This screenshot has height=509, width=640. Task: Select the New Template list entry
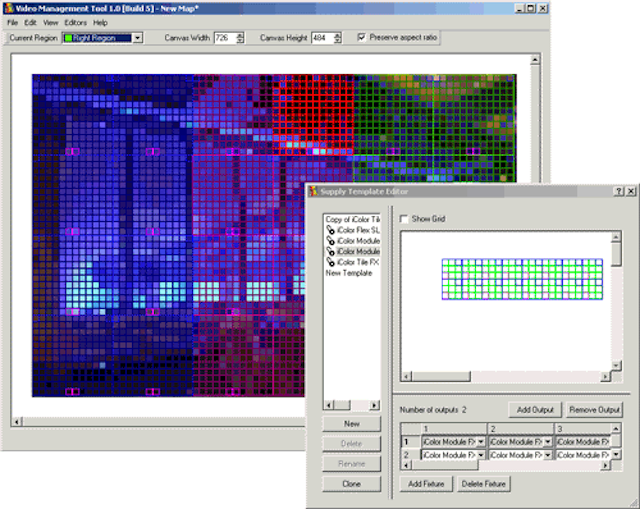pos(349,273)
